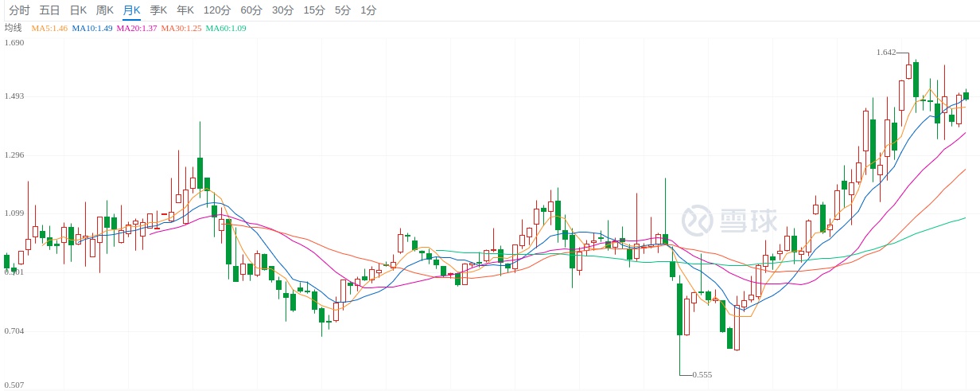Click the 1.099 y-axis label
This screenshot has width=980, height=391.
click(14, 214)
